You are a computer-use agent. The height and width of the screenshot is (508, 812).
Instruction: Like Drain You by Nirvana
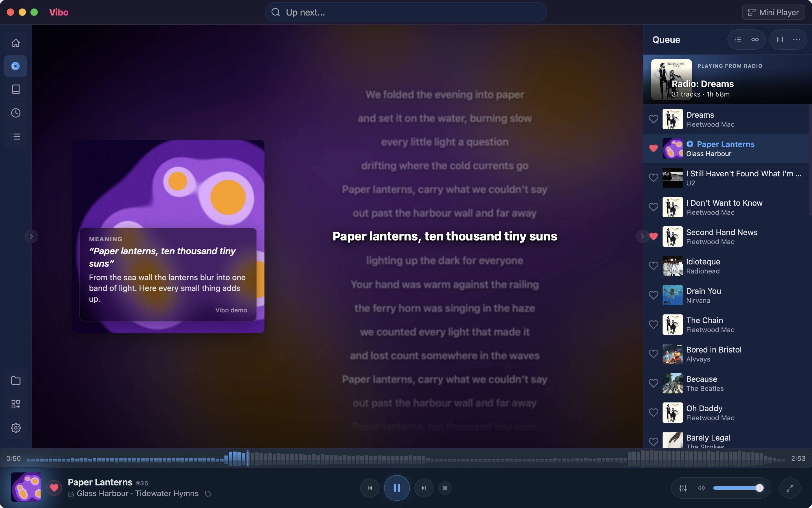tap(653, 295)
